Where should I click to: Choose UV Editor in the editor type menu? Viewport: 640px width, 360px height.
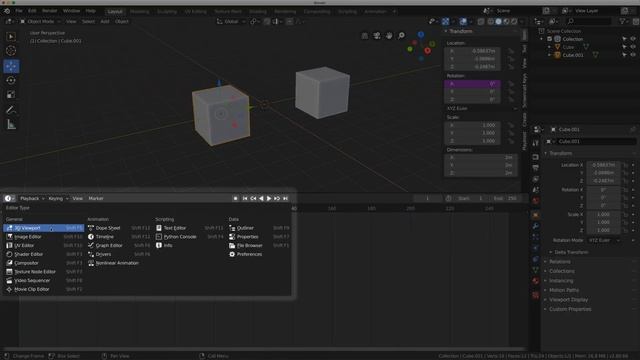44,245
